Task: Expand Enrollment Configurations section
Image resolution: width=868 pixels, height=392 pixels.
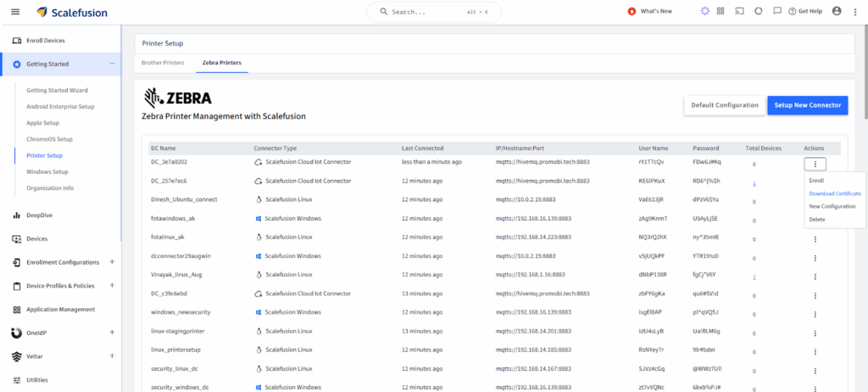Action: tap(112, 262)
